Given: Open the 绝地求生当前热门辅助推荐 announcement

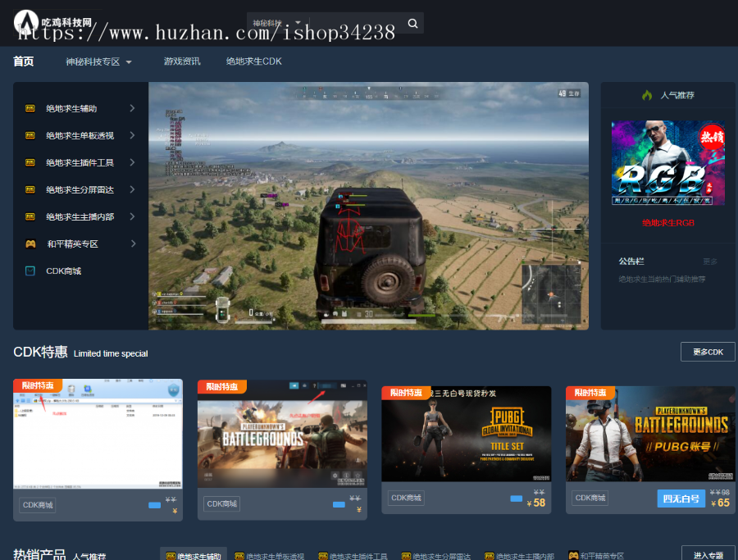Looking at the screenshot, I should [662, 279].
